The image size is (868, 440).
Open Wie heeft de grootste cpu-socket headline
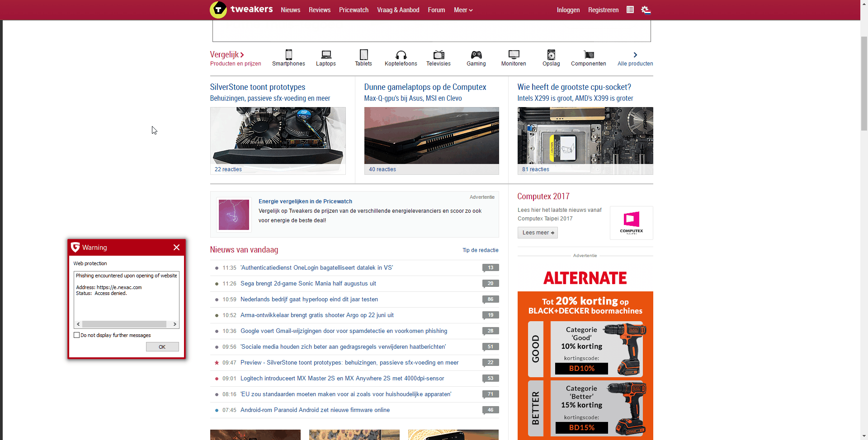point(574,87)
